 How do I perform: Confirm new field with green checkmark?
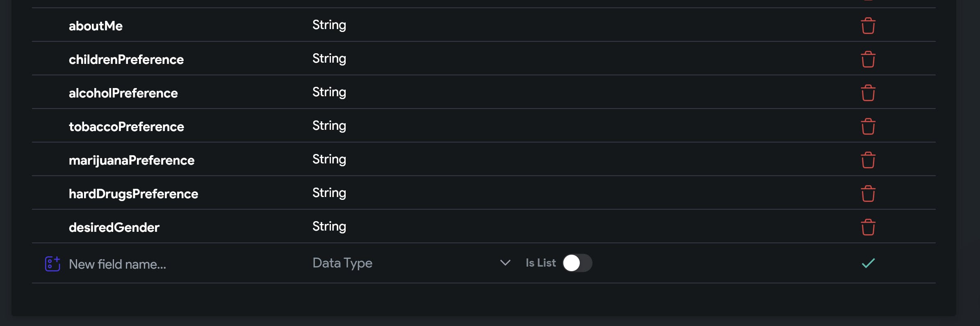click(x=868, y=263)
